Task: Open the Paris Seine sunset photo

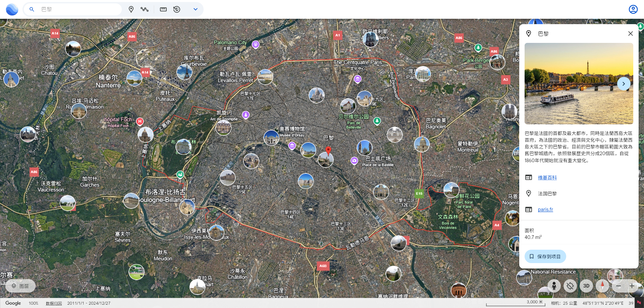Action: (x=579, y=83)
